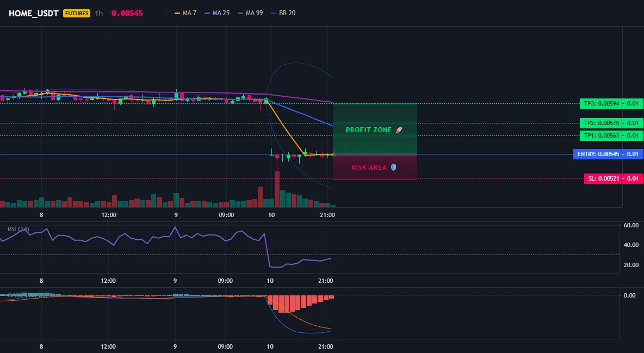The image size is (644, 353).
Task: Click date 8 on RSI time axis
Action: (41, 281)
